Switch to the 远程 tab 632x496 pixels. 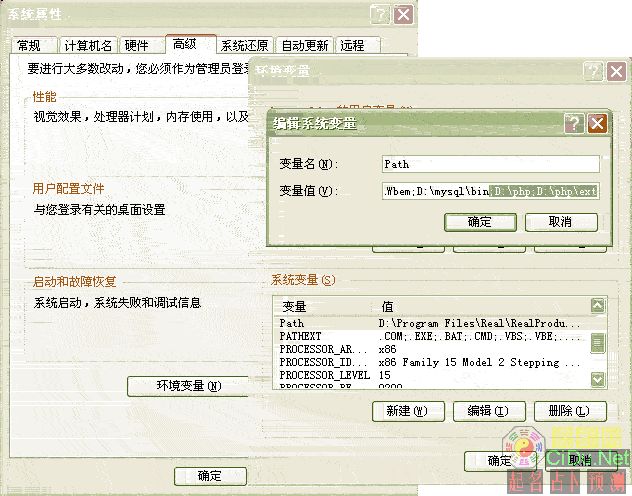click(352, 46)
